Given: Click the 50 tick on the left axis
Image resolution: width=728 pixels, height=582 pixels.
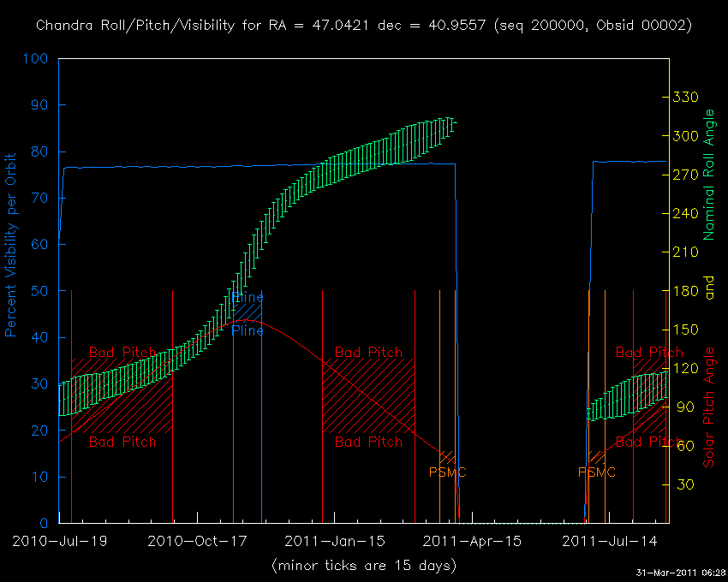Looking at the screenshot, I should [x=40, y=291].
